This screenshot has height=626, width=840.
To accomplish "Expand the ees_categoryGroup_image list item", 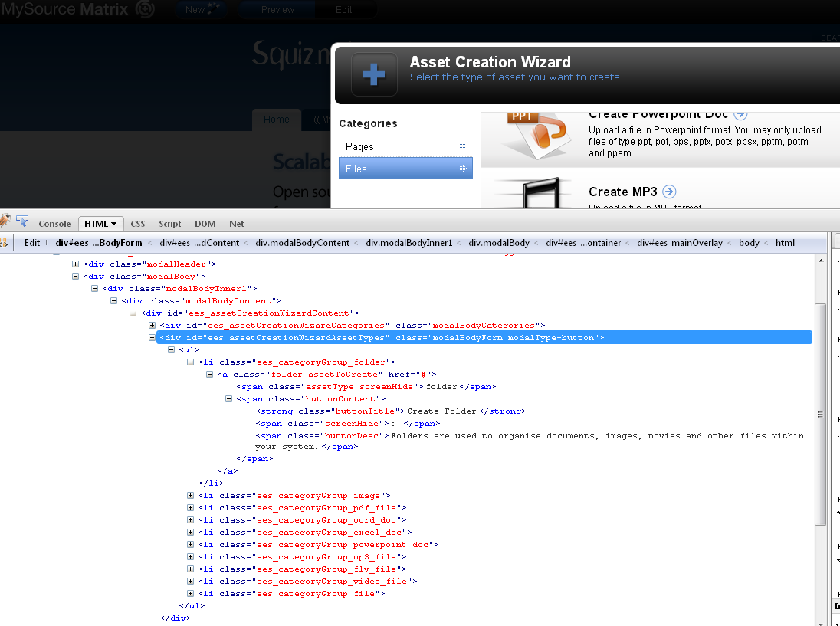I will [191, 495].
